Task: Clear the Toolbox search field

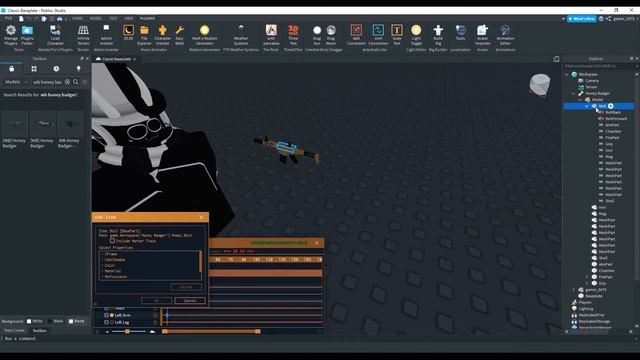Action: coord(67,82)
